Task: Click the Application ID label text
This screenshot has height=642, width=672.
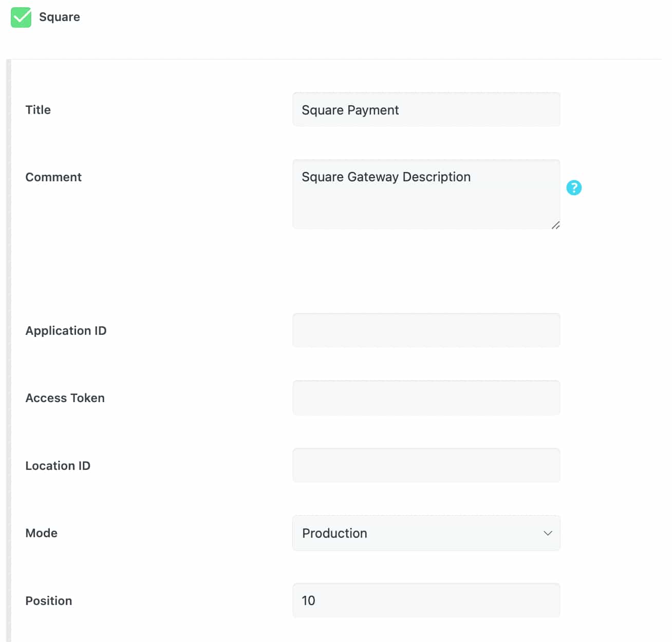Action: coord(66,331)
